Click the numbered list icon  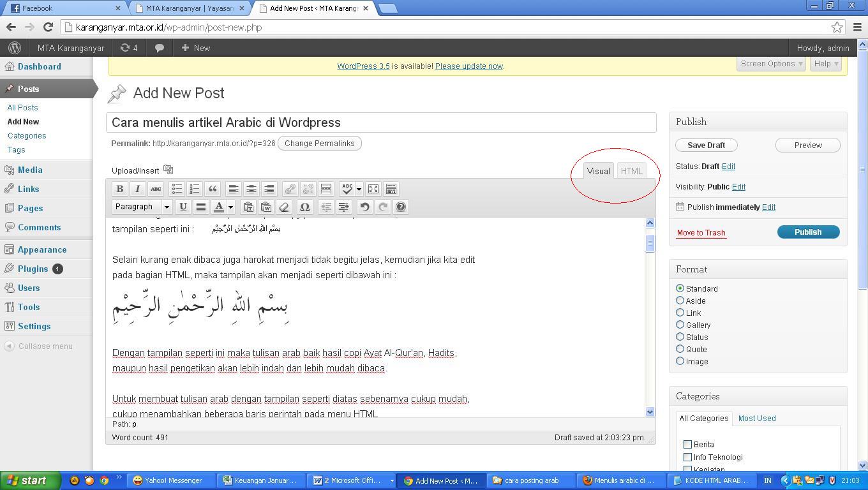coord(195,189)
